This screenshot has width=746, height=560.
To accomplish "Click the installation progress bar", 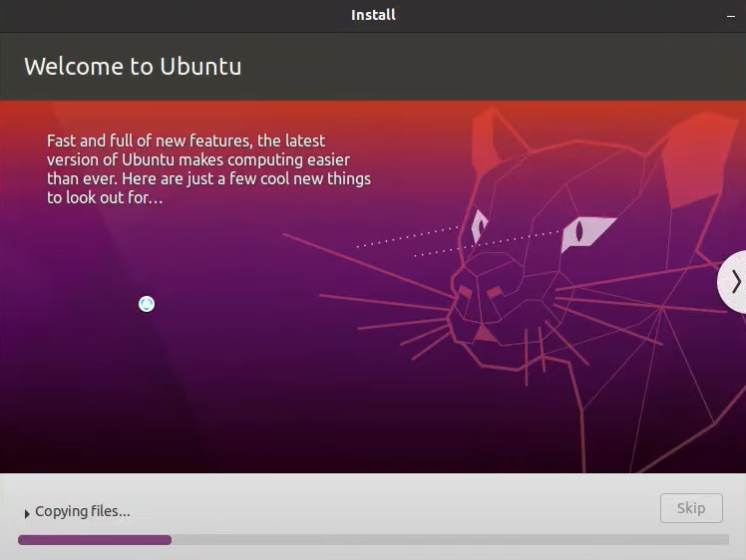I will click(x=373, y=539).
